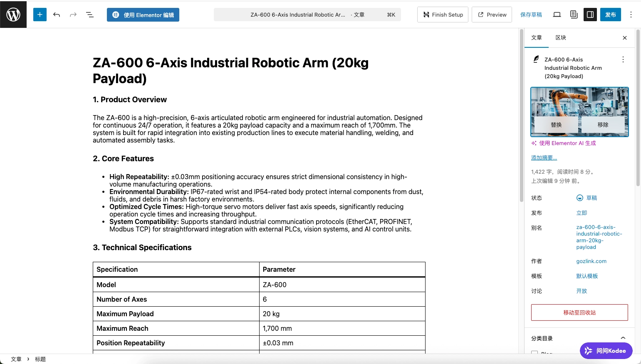The width and height of the screenshot is (641, 364).
Task: Click the 'Parameter' table header cell
Action: pyautogui.click(x=342, y=269)
